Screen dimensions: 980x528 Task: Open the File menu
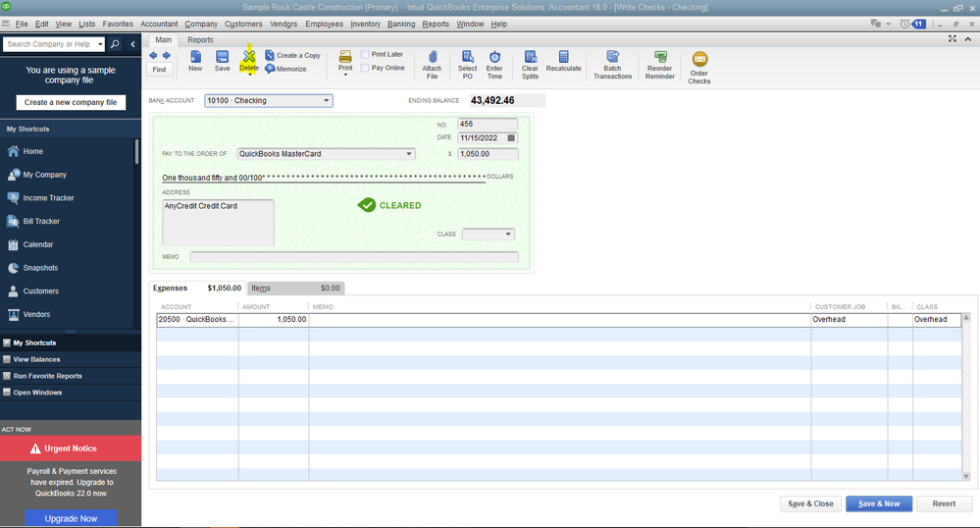pyautogui.click(x=22, y=24)
